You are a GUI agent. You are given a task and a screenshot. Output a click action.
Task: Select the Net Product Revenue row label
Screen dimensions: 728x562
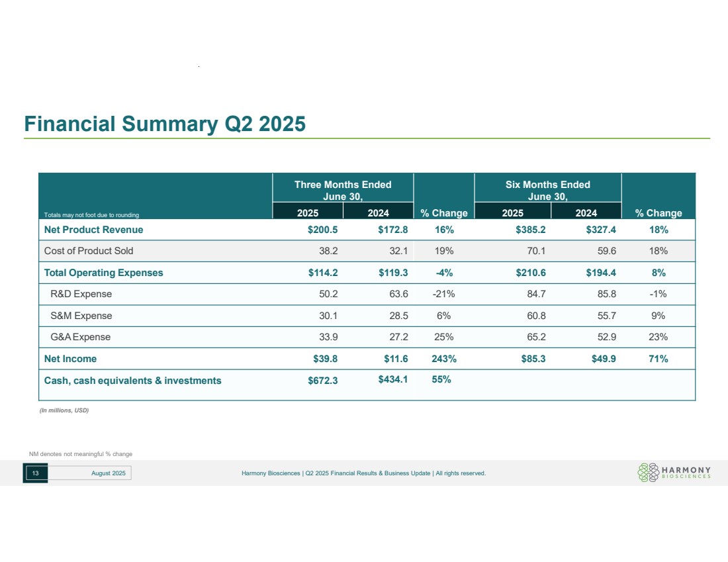click(93, 230)
